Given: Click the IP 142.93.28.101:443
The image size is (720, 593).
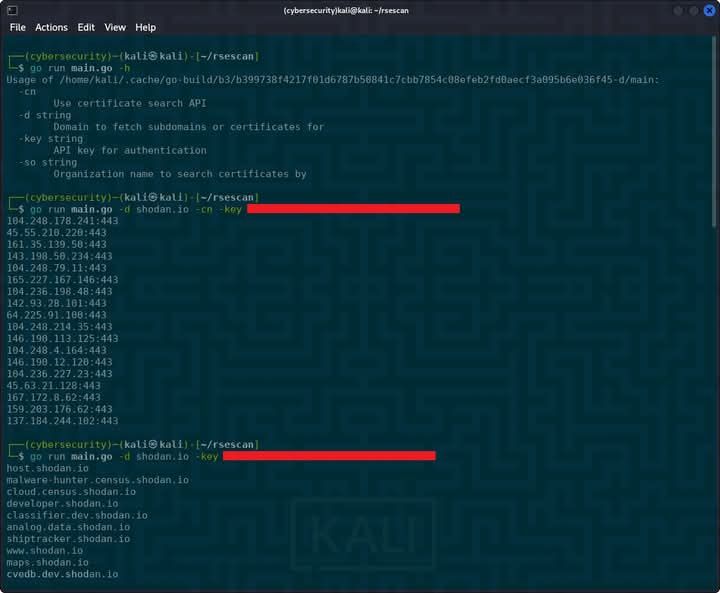Looking at the screenshot, I should 56,303.
